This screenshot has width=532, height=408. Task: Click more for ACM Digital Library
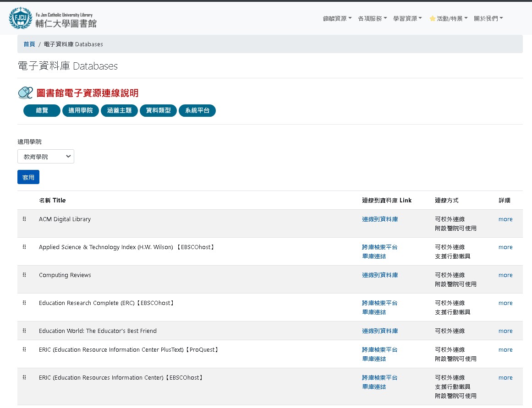(505, 219)
